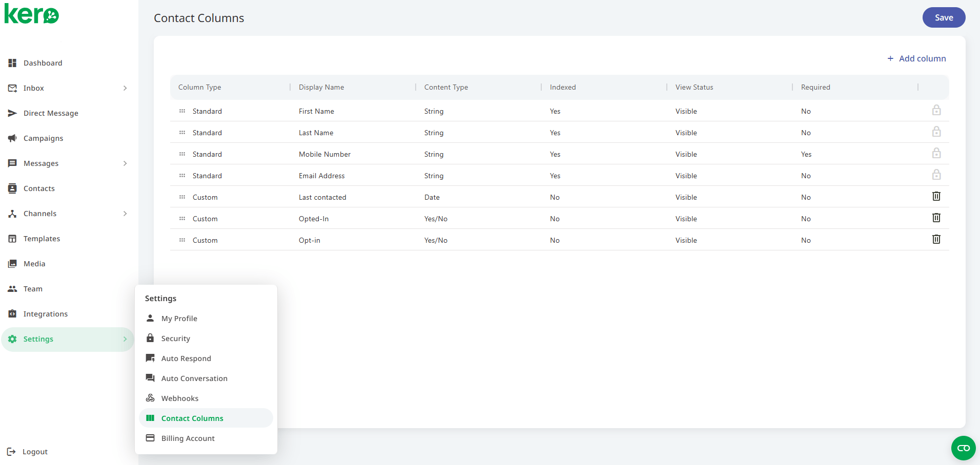Viewport: 980px width, 465px height.
Task: Go to Auto Respond settings
Action: (206, 358)
